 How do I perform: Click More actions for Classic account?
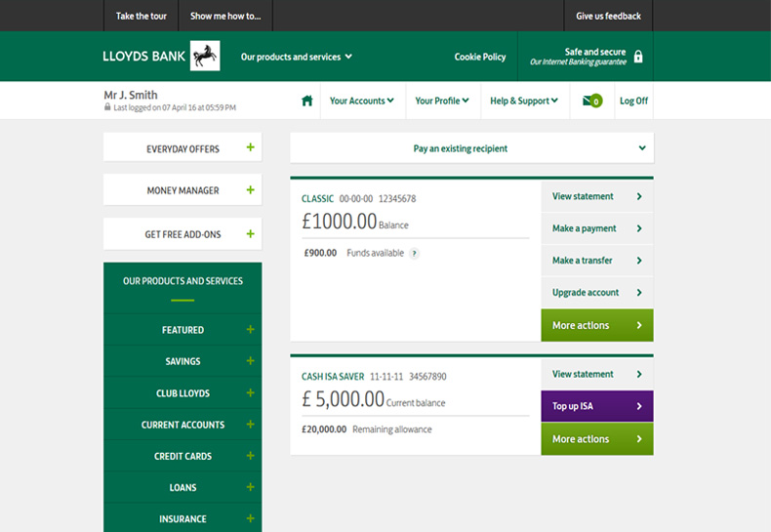click(597, 325)
